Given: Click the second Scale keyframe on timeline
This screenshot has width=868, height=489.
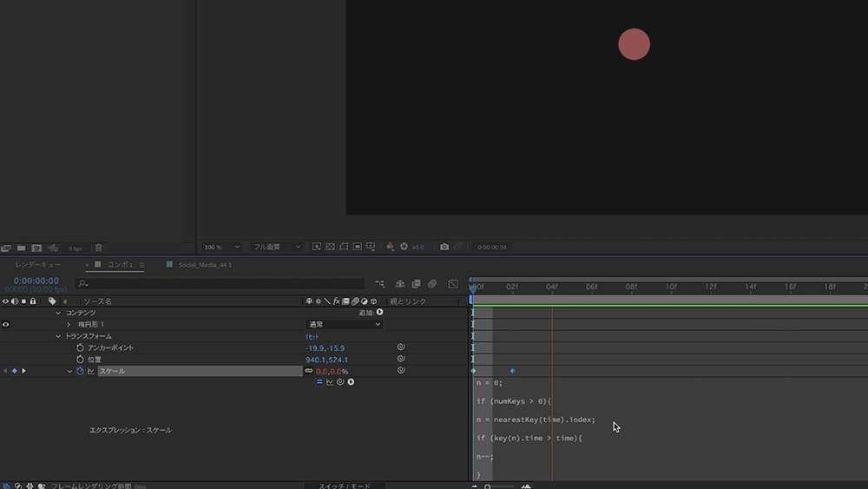Looking at the screenshot, I should click(512, 371).
